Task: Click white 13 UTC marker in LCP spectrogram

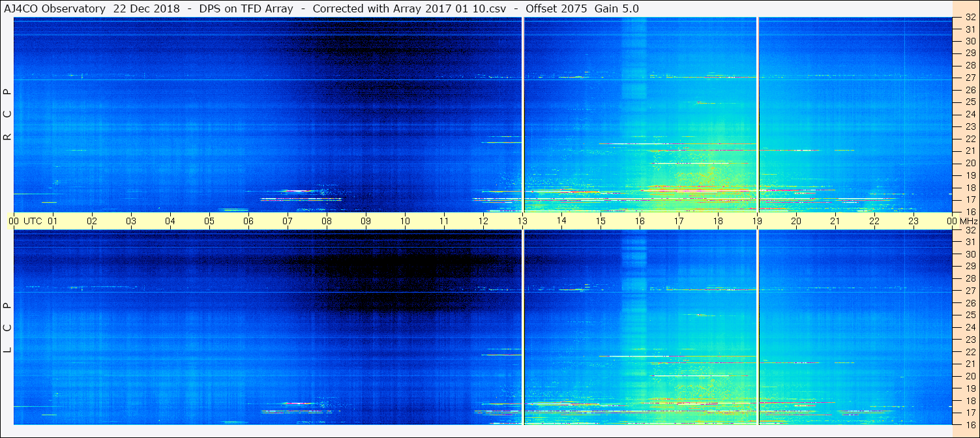Action: click(523, 327)
